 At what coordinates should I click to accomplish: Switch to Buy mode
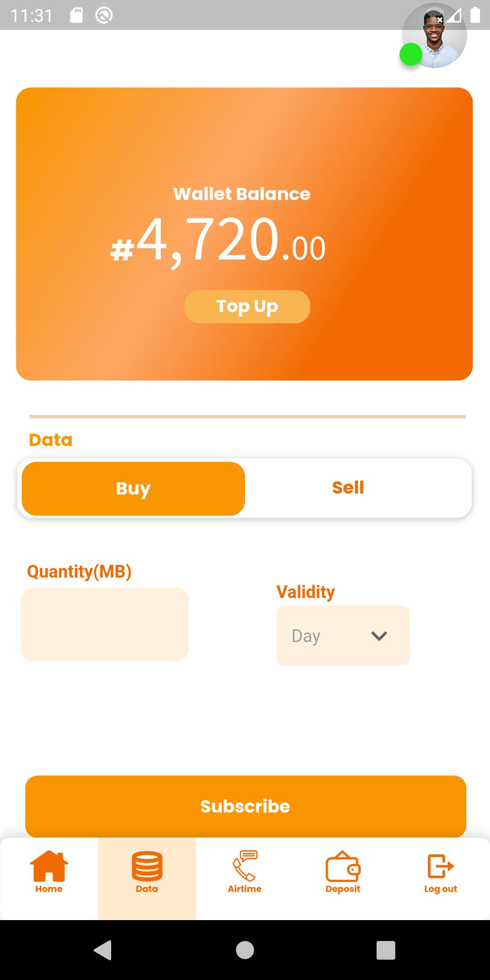pos(133,489)
